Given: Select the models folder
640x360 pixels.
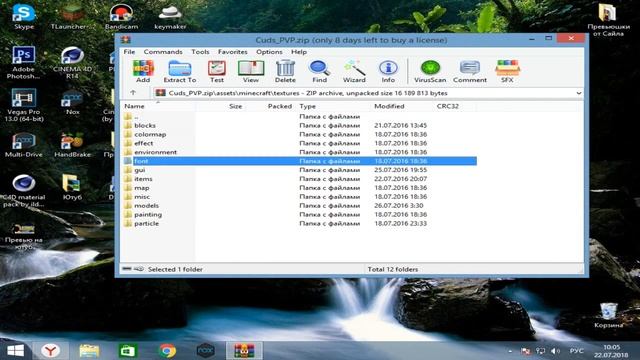Looking at the screenshot, I should pyautogui.click(x=300, y=206).
